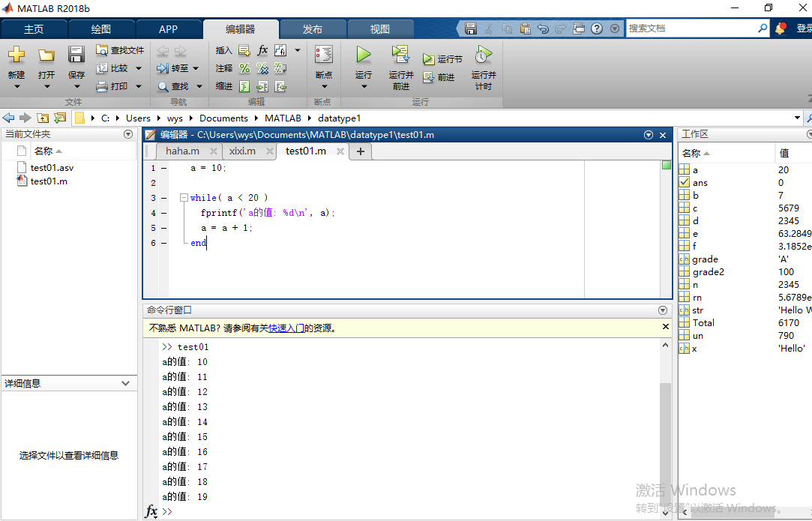The image size is (812, 521).
Task: Click the Save (保存) disk icon
Action: click(x=76, y=55)
